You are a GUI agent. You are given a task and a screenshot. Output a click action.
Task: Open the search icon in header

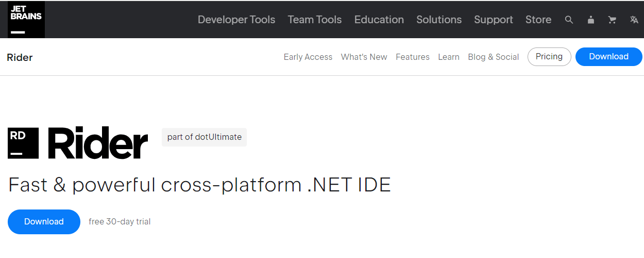click(569, 20)
